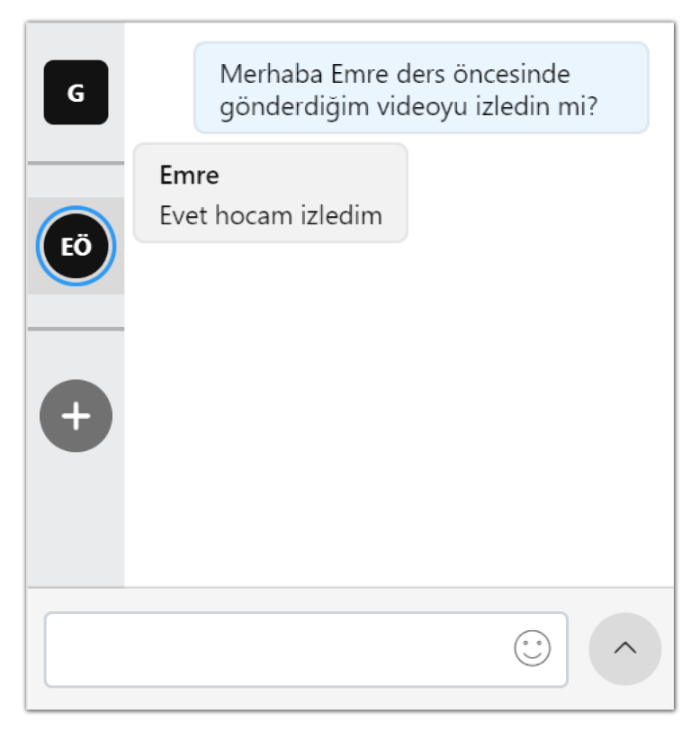Click the sender name Emre
This screenshot has width=700, height=732.
click(189, 176)
